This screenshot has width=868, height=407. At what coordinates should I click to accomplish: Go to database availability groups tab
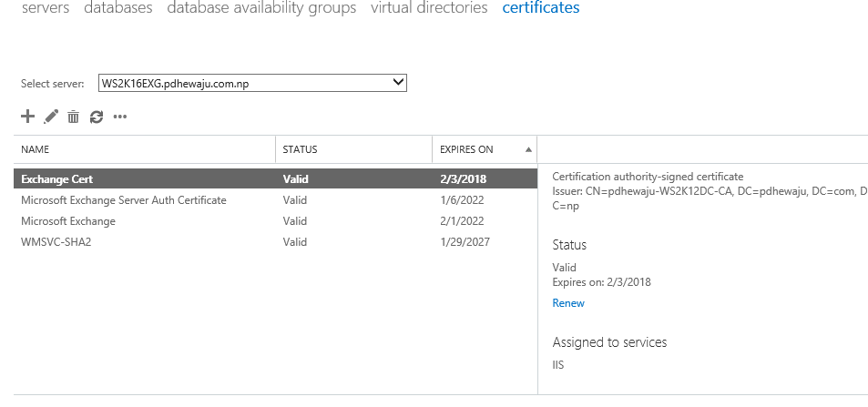pyautogui.click(x=261, y=8)
